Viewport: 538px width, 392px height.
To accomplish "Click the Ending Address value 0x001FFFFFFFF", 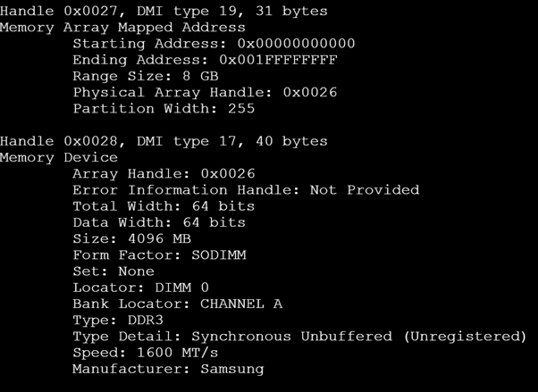I will coord(278,60).
